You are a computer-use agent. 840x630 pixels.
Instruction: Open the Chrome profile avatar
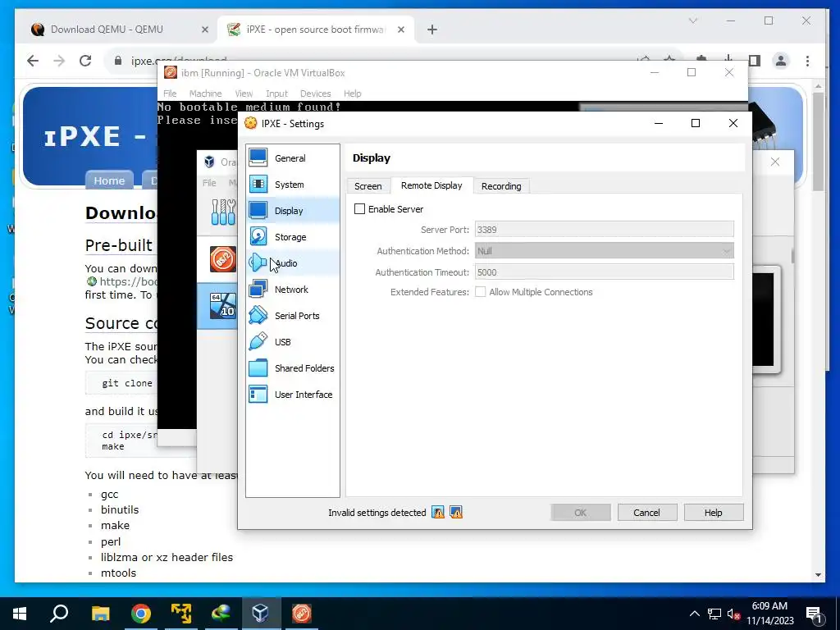[781, 61]
